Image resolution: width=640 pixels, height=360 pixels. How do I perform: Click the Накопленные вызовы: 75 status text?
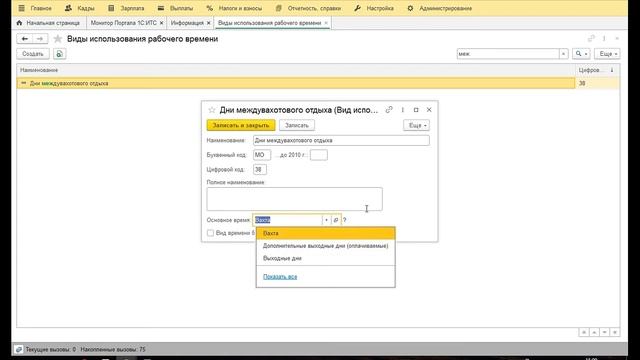tap(113, 349)
